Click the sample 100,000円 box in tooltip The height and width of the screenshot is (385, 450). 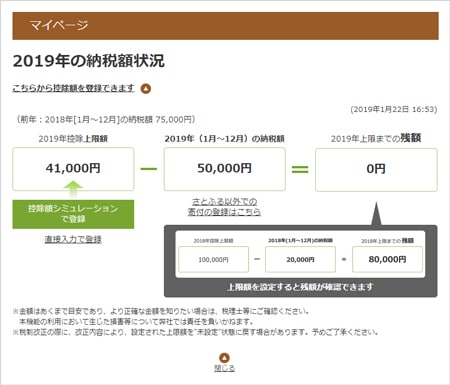pos(214,259)
